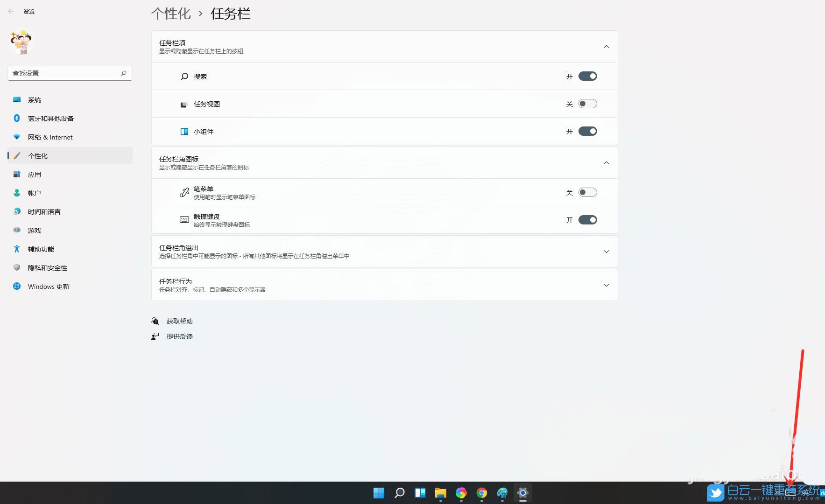Select Windows 更新 in the sidebar
The height and width of the screenshot is (504, 825).
(48, 286)
